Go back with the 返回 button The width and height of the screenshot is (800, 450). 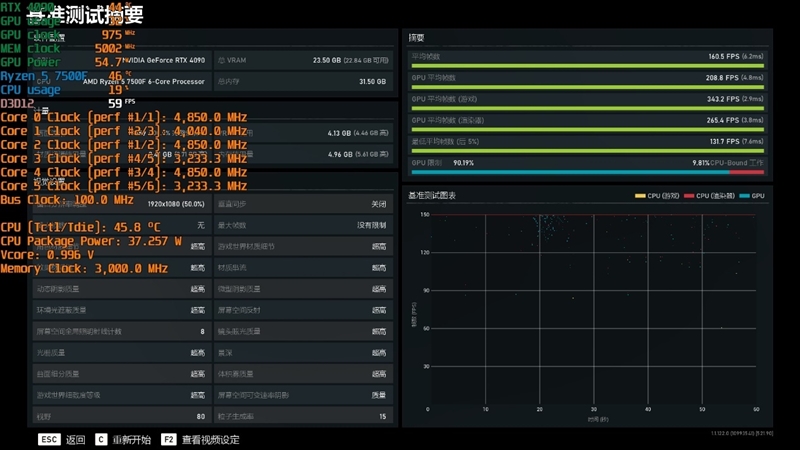click(76, 440)
